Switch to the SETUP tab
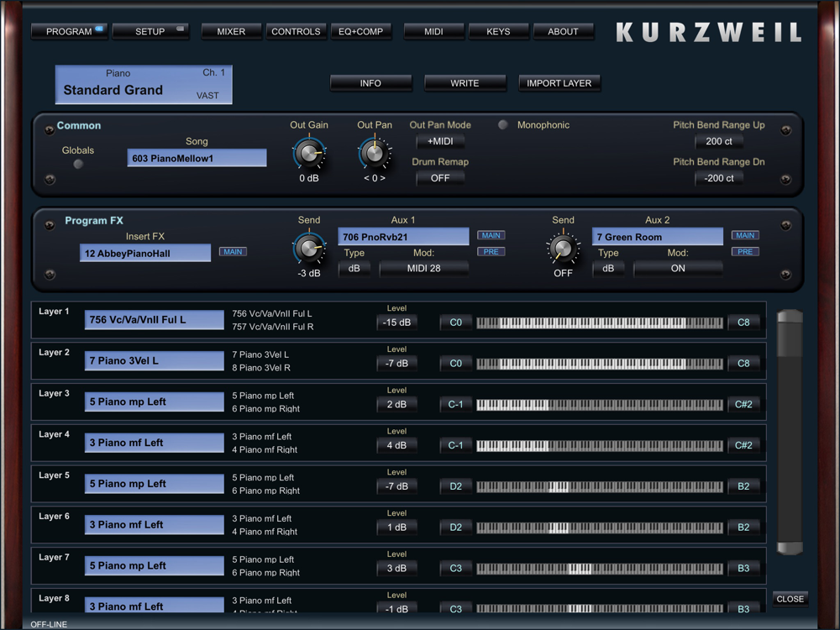840x630 pixels. [x=150, y=32]
